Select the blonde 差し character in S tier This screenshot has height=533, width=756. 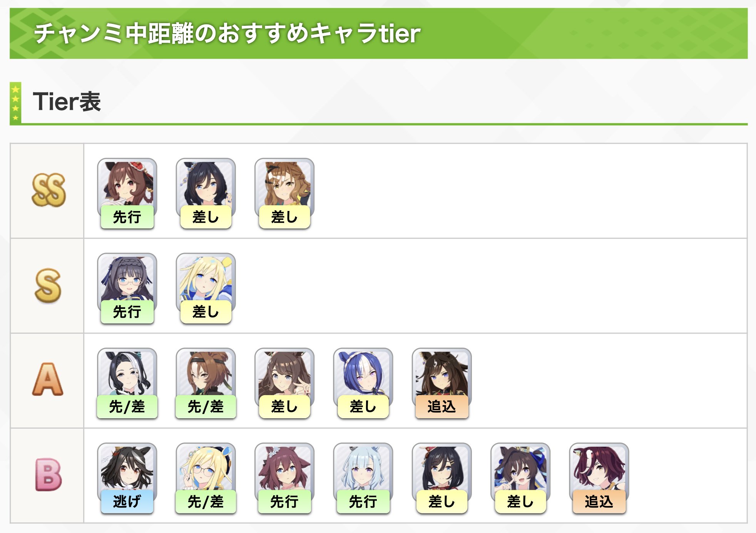(x=206, y=288)
